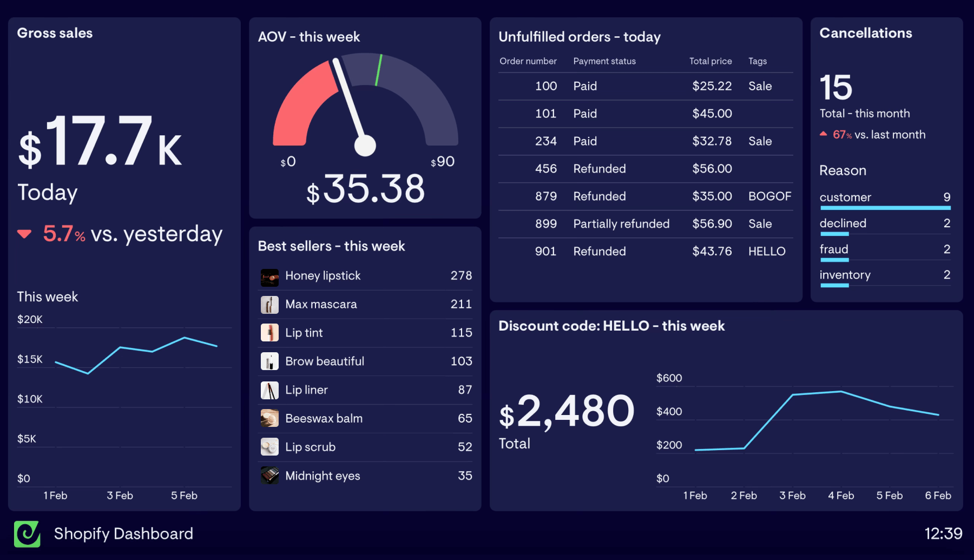Click the Beeswax balm product icon
Screen dimensions: 974x560
[269, 418]
